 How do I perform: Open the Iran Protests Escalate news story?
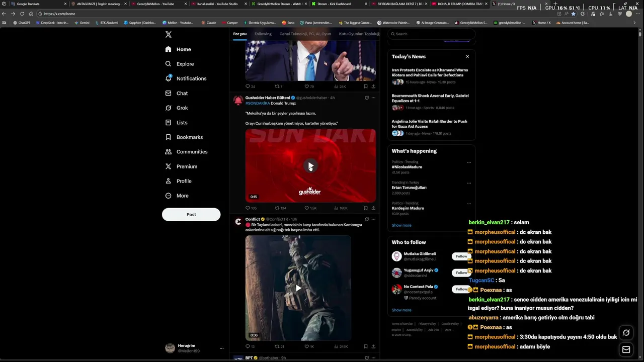(430, 75)
